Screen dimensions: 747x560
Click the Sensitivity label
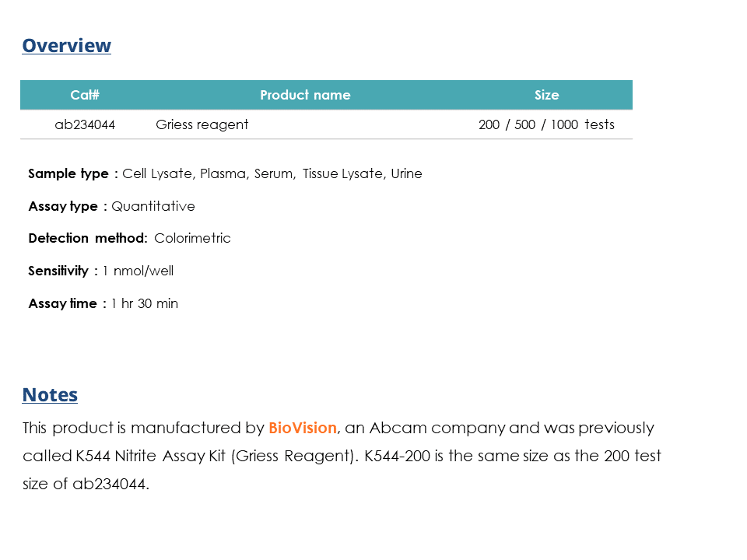(58, 271)
